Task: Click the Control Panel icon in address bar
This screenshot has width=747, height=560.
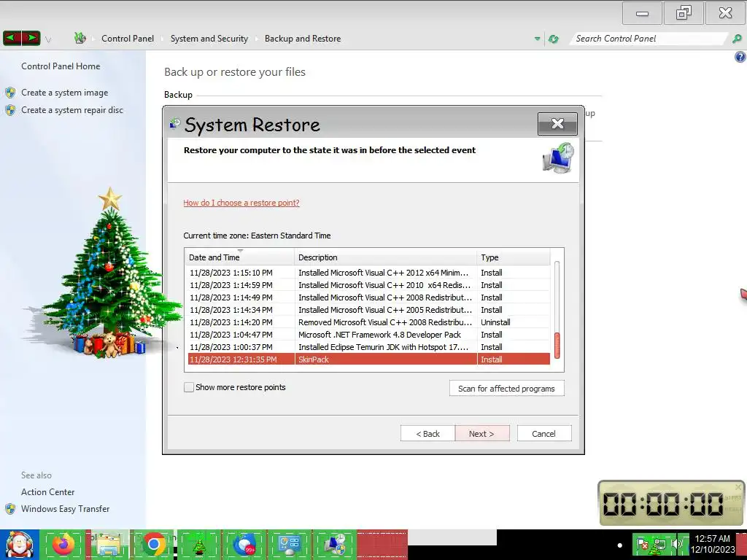Action: (80, 38)
